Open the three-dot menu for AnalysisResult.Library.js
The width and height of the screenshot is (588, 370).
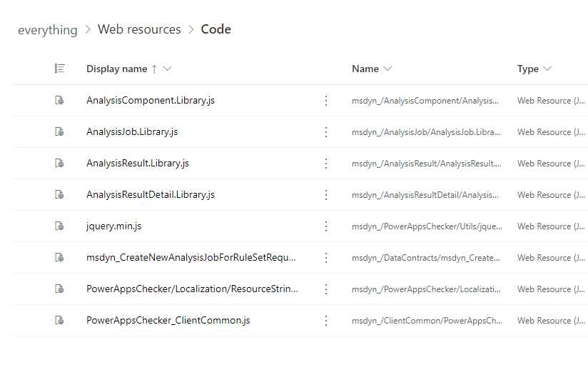[x=326, y=164]
